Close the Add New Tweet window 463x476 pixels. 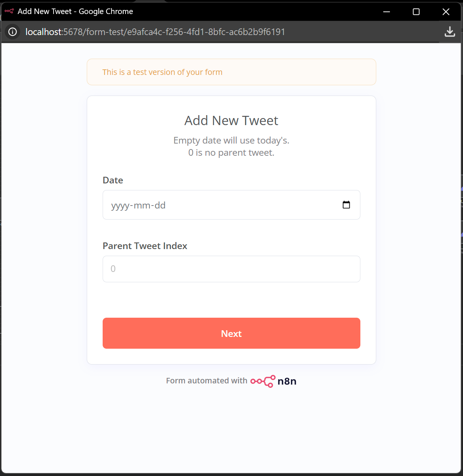point(446,12)
